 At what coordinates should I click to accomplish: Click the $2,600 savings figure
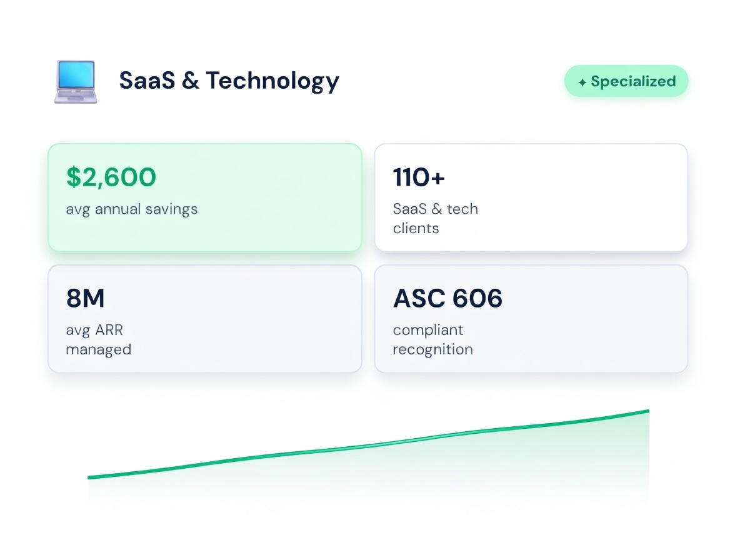(111, 177)
